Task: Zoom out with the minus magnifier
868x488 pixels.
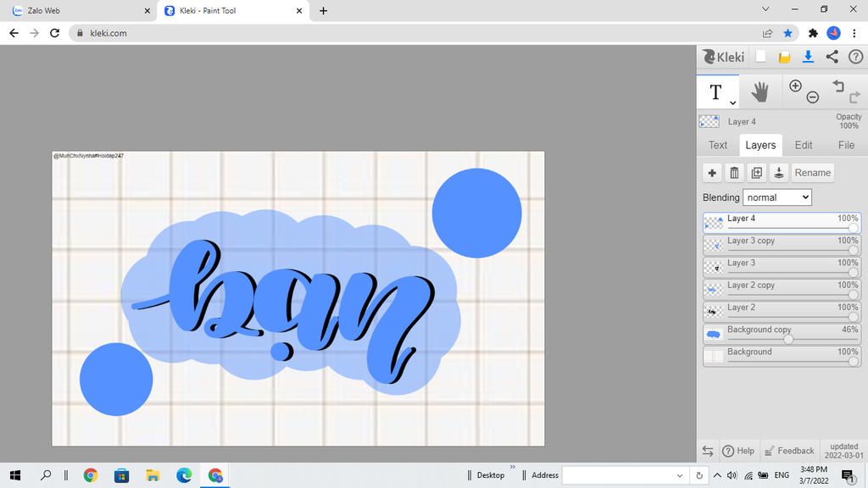Action: click(813, 97)
